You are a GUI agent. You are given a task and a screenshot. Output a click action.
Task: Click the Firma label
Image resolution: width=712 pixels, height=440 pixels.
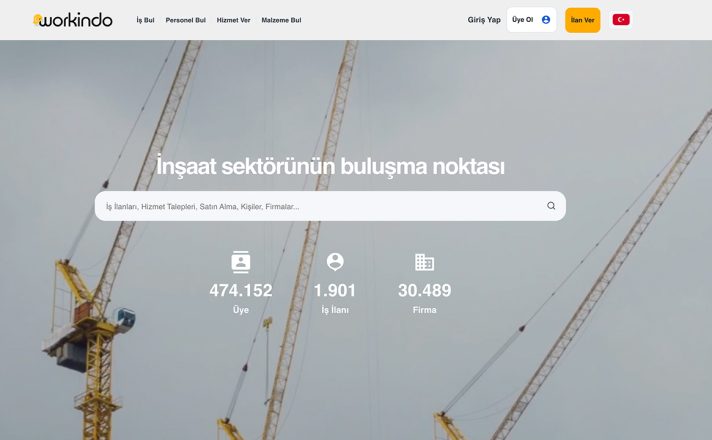[x=425, y=310]
